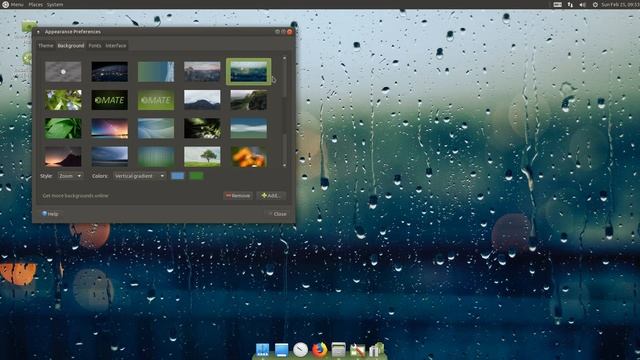Select the misty mountain wallpaper
640x360 pixels.
click(x=202, y=100)
